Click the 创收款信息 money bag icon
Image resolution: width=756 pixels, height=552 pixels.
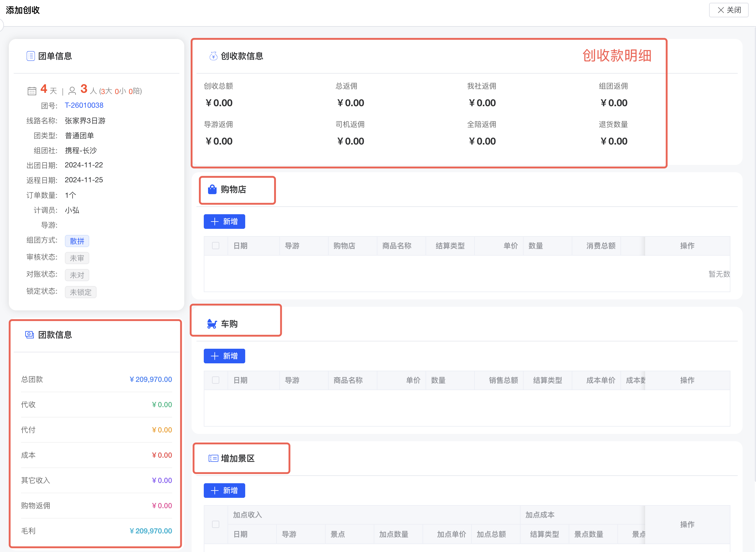pos(213,56)
